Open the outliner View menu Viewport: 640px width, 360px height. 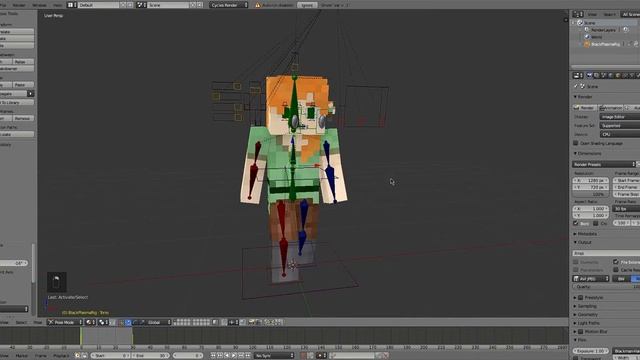[592, 14]
